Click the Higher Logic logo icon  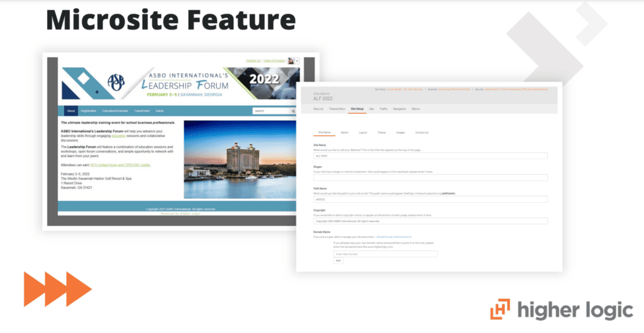pyautogui.click(x=501, y=310)
